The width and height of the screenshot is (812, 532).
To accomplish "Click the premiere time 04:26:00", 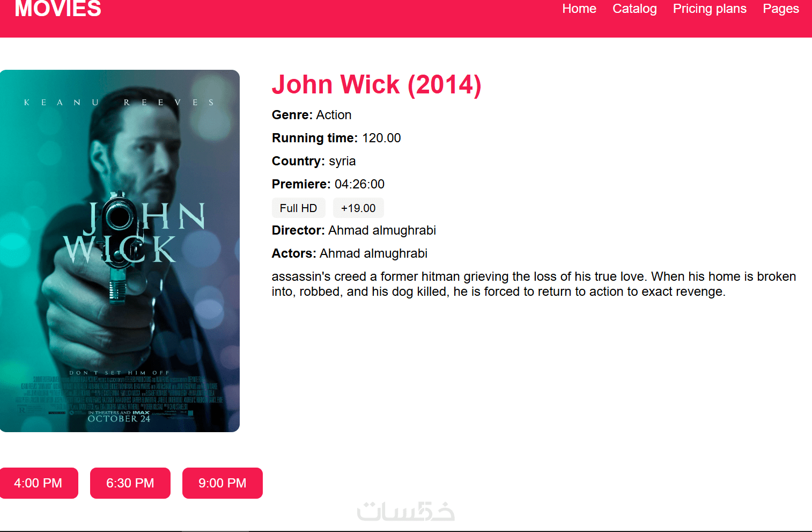I will point(359,184).
